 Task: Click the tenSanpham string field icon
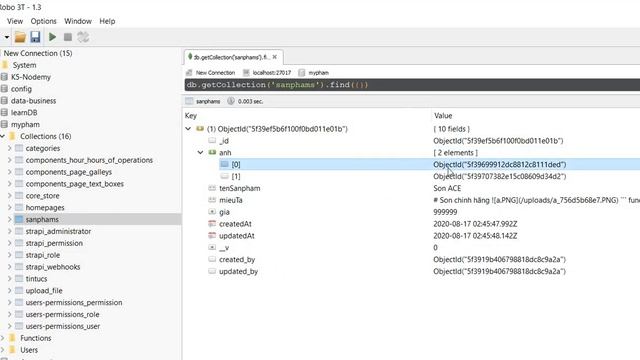[212, 188]
